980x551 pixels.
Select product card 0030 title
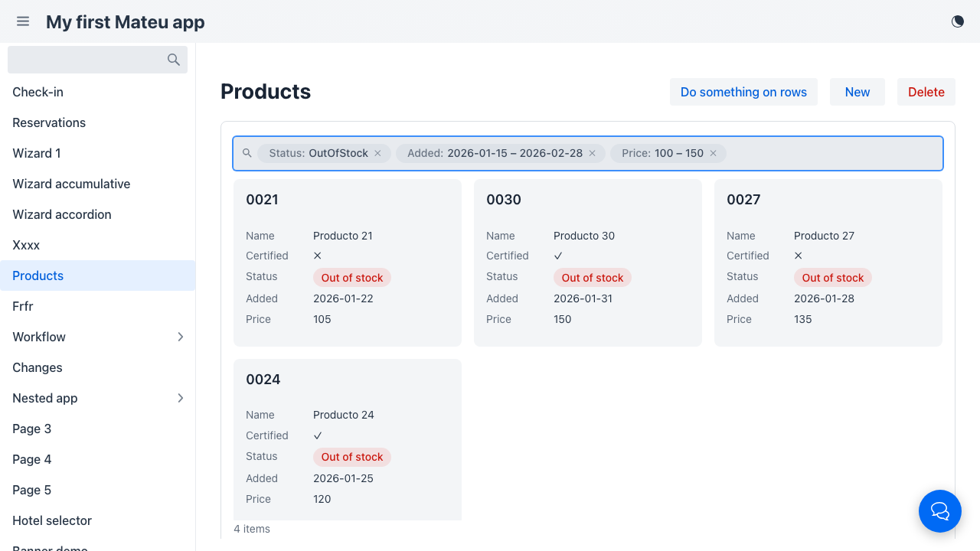coord(504,200)
